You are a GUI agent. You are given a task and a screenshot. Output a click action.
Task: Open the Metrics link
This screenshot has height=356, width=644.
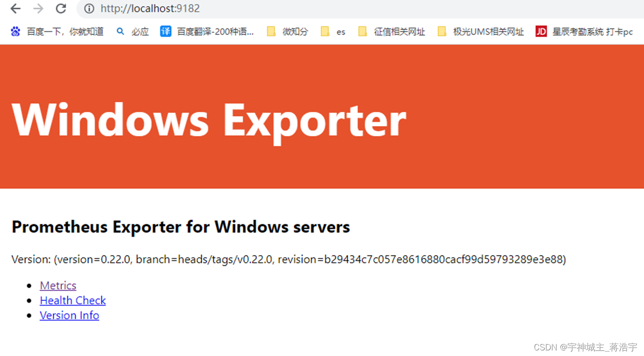click(x=58, y=285)
